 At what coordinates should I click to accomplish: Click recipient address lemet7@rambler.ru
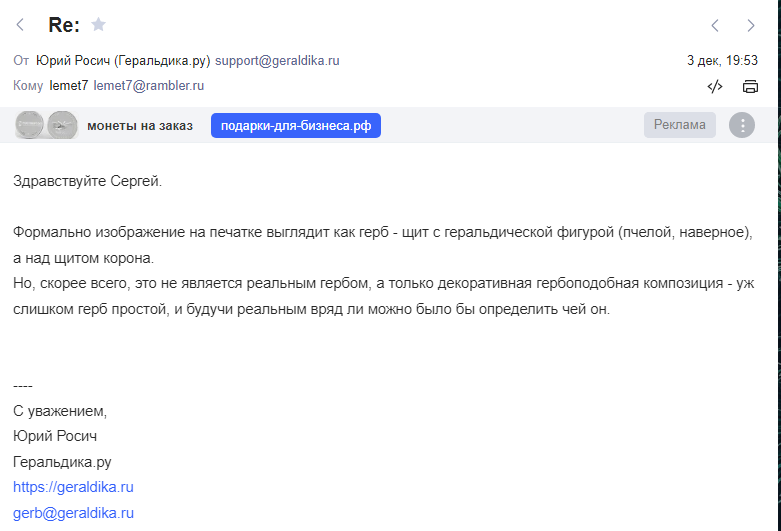(x=149, y=86)
